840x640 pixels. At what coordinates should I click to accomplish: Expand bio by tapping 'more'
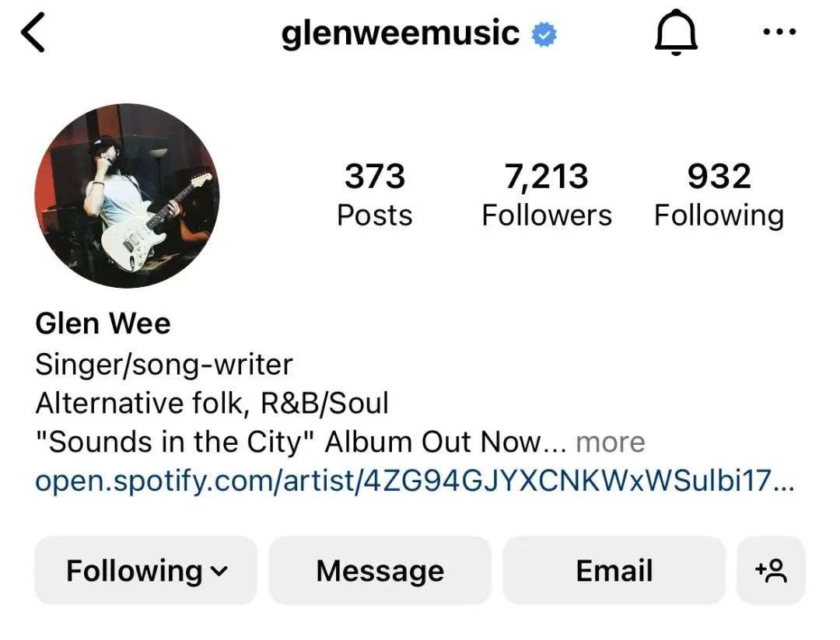point(611,442)
